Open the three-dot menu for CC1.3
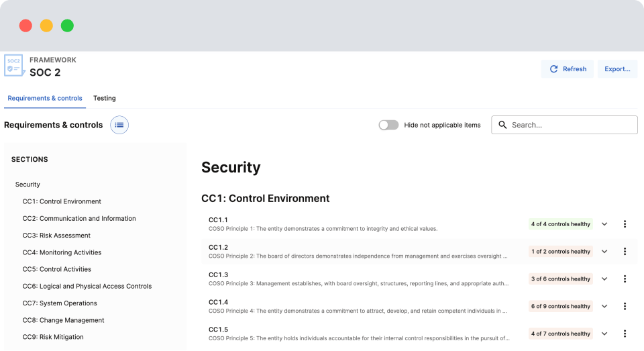Screen dimensions: 644x351 (x=625, y=279)
